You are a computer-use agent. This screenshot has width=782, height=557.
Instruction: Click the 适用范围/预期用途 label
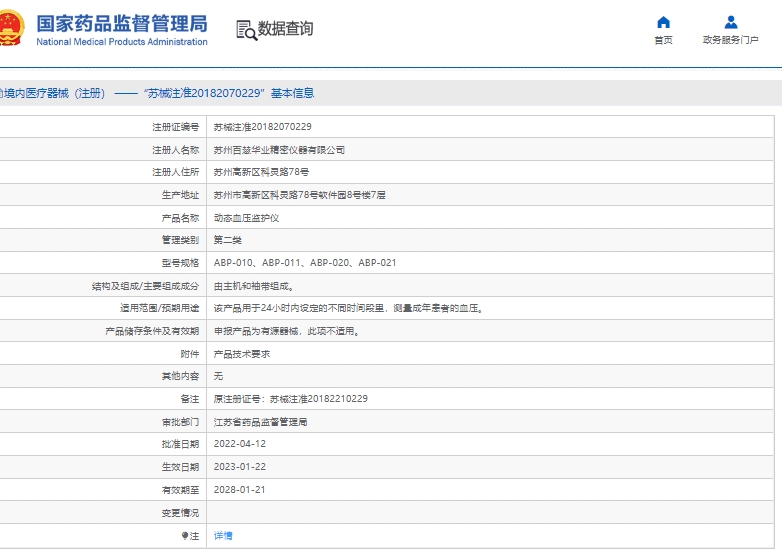pyautogui.click(x=160, y=308)
